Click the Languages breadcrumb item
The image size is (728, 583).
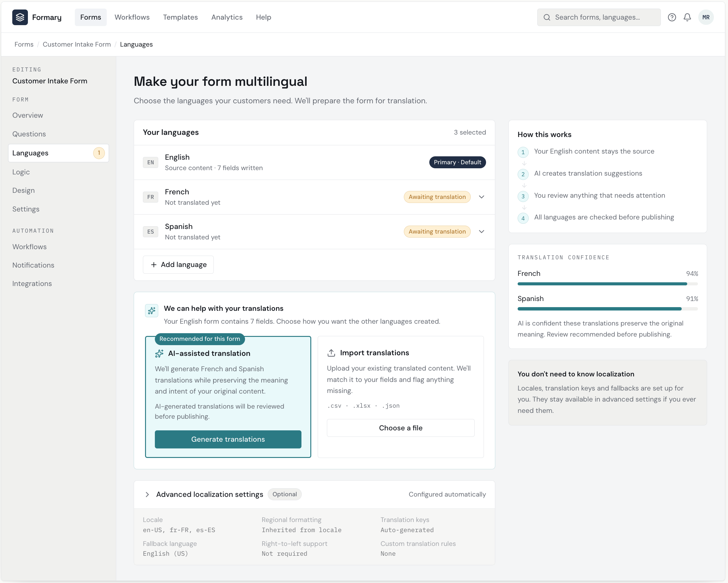click(x=136, y=44)
